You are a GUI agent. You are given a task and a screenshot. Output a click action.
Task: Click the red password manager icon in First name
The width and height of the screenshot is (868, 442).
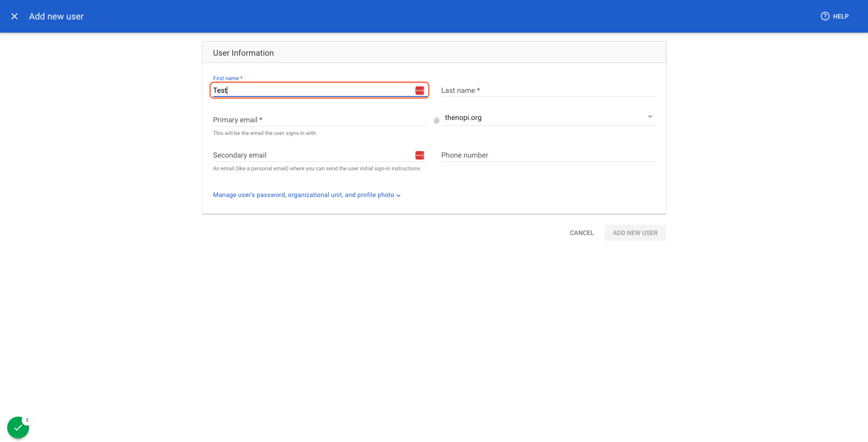[x=420, y=91]
